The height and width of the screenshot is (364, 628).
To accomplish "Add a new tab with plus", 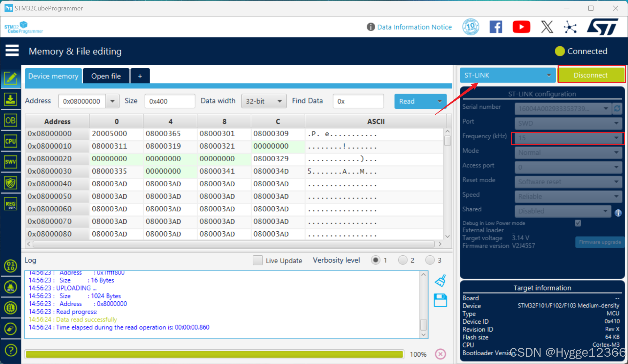I will pos(140,76).
